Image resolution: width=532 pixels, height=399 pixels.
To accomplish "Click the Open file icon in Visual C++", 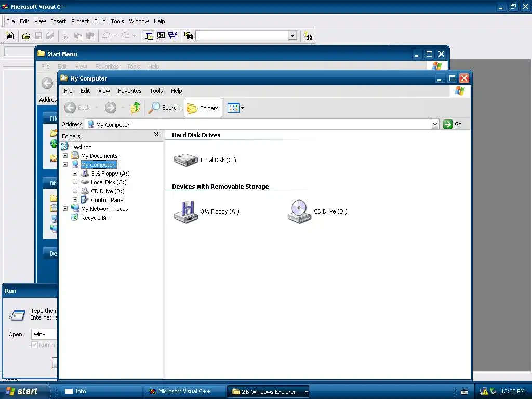I will pyautogui.click(x=26, y=36).
